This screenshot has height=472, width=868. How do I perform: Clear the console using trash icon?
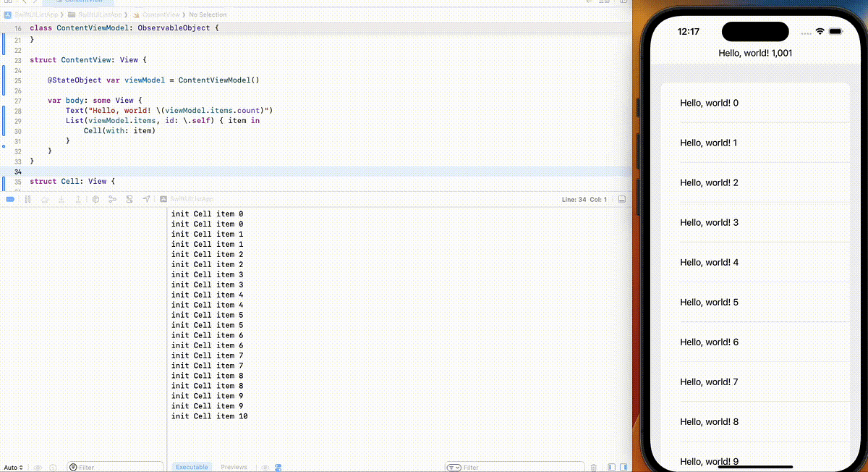pos(593,467)
